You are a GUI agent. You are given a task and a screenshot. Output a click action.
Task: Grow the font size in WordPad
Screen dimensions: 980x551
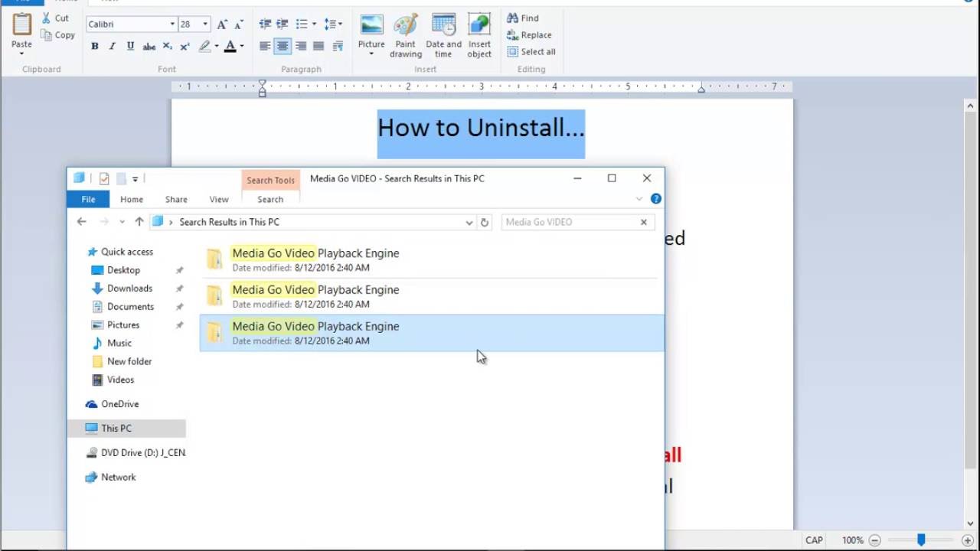(222, 24)
